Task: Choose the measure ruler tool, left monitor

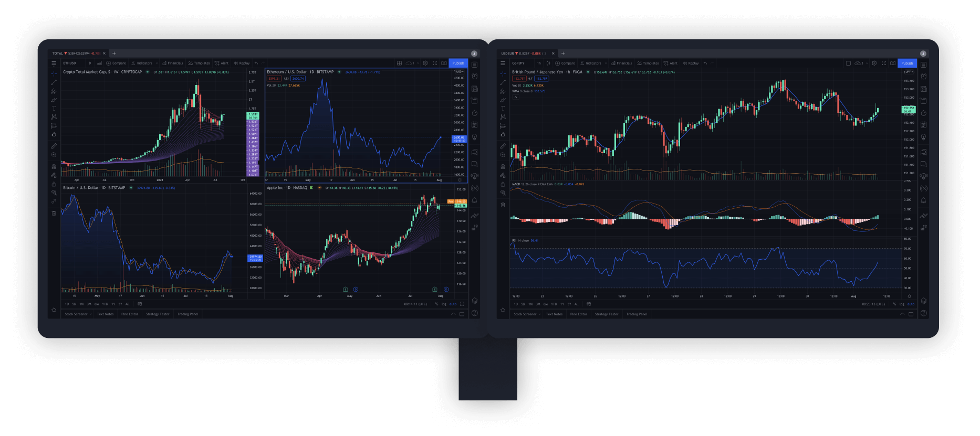Action: (x=54, y=146)
